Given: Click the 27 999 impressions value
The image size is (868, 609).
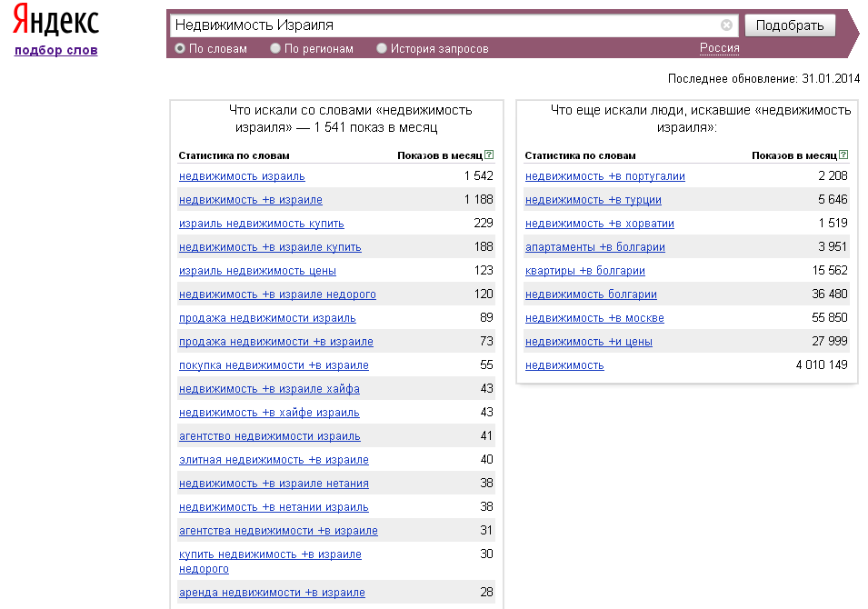Looking at the screenshot, I should tap(830, 341).
